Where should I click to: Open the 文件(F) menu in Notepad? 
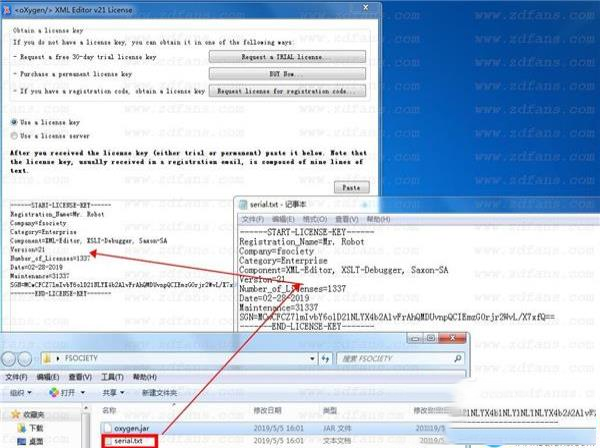253,220
